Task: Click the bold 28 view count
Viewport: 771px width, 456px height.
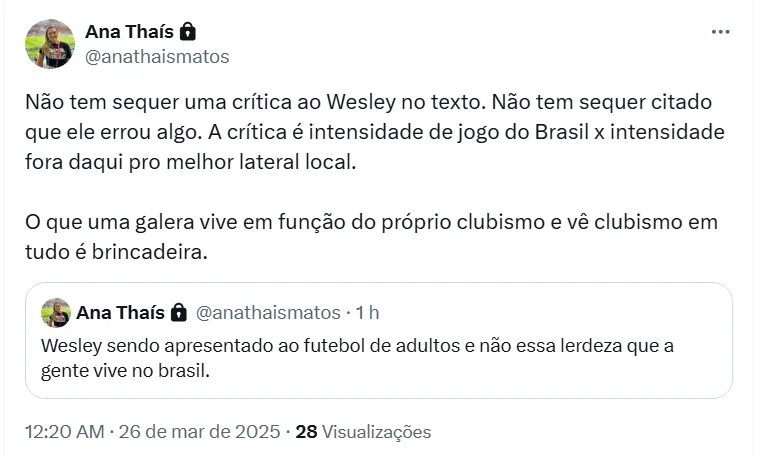Action: coord(307,432)
